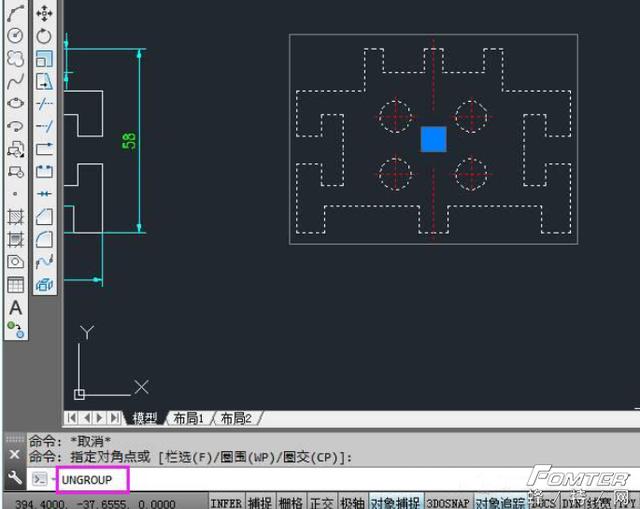Toggle INFER constraints in status bar

[226, 502]
